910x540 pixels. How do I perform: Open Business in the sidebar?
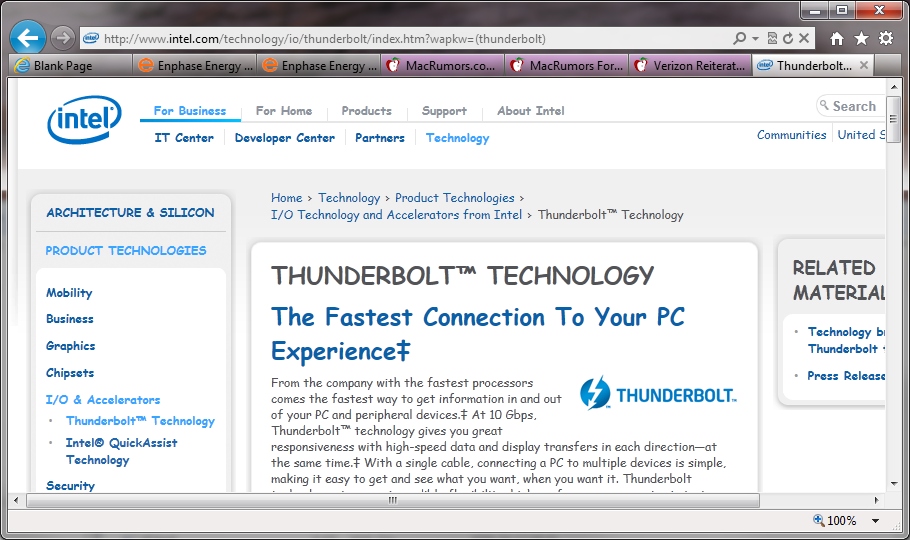click(x=70, y=319)
